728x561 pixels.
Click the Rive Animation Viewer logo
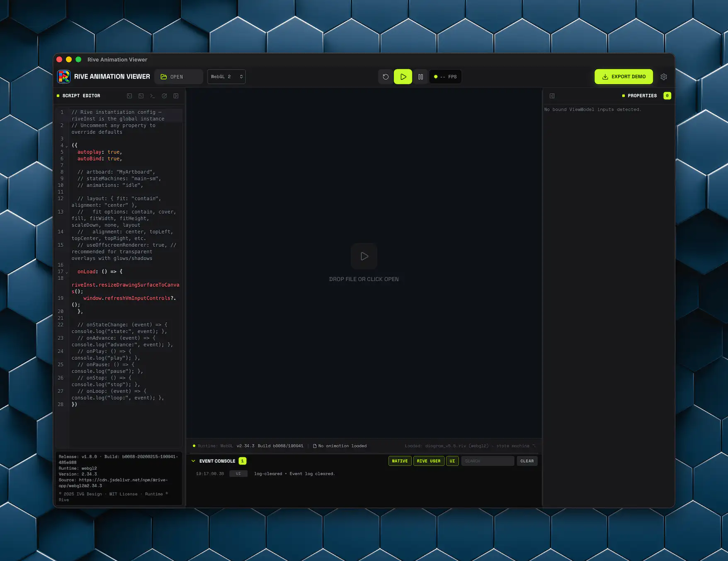(64, 77)
